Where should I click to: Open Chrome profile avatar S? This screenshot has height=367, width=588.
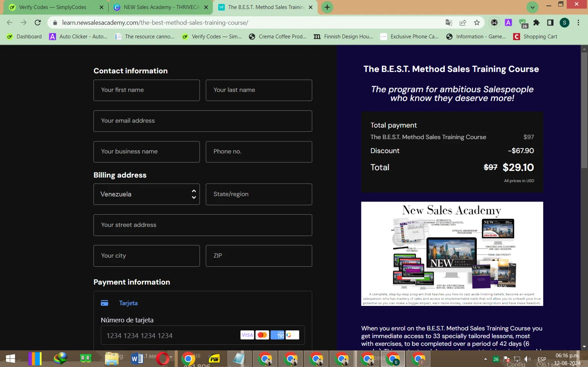click(564, 23)
